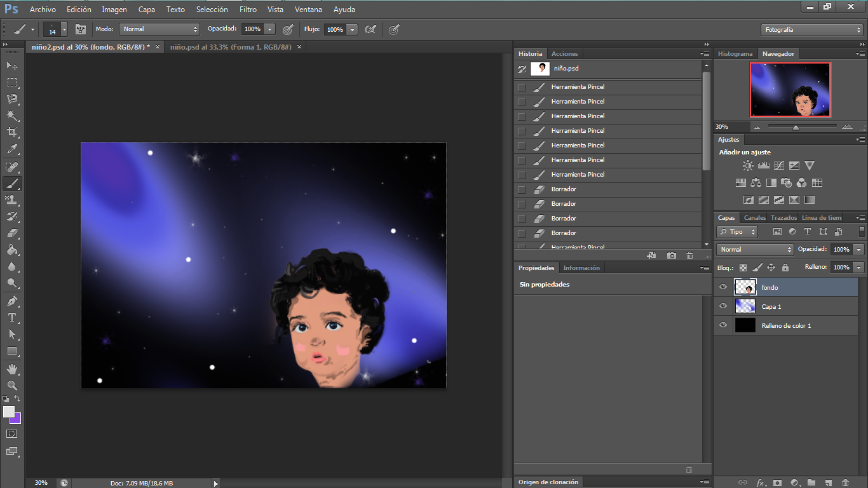
Task: Select the Pen tool
Action: pos(12,301)
